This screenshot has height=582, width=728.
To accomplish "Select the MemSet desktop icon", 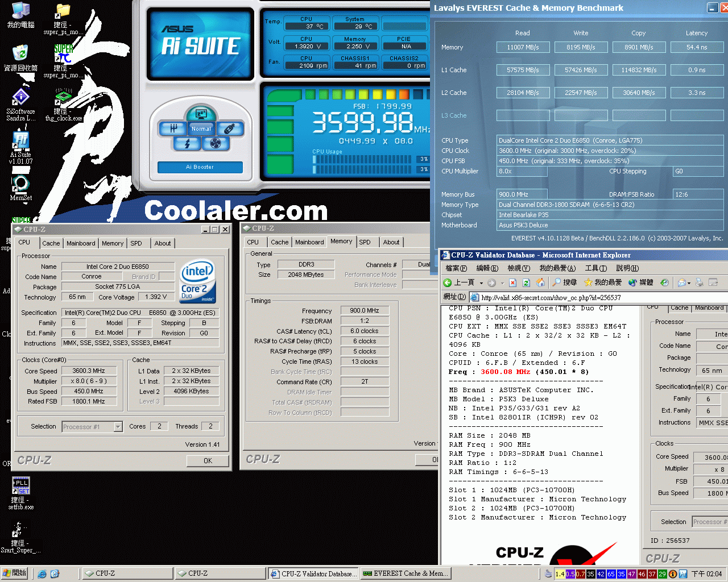I will 20,188.
